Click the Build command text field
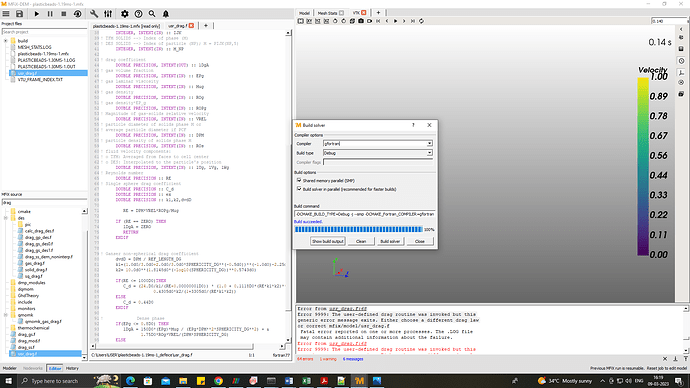 pos(365,214)
